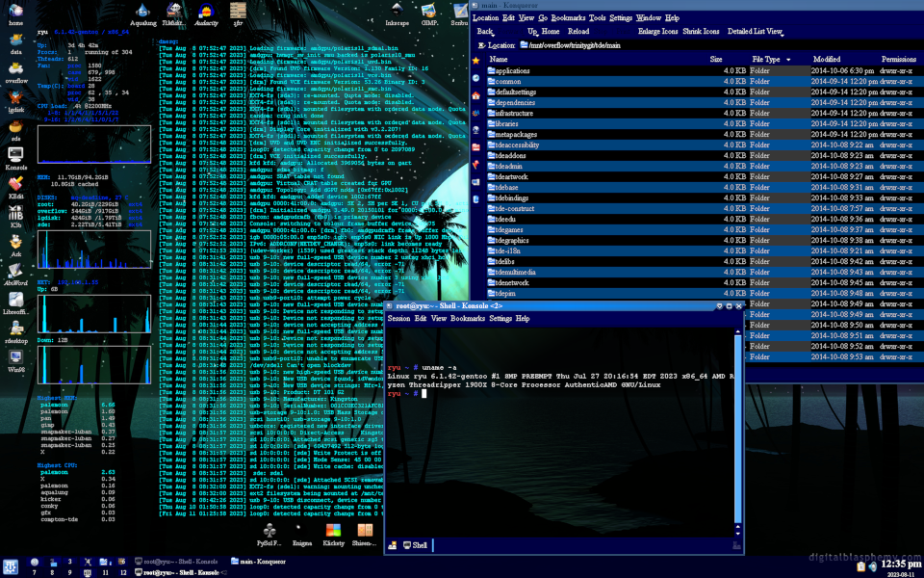The height and width of the screenshot is (578, 924).
Task: Select the tdemultimedia folder row
Action: click(705, 273)
